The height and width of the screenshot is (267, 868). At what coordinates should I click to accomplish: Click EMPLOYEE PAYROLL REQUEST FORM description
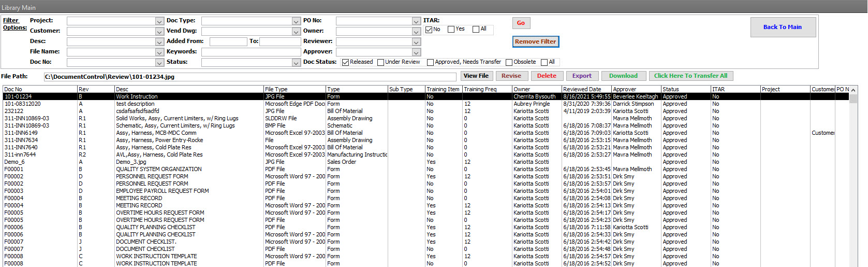tap(163, 191)
